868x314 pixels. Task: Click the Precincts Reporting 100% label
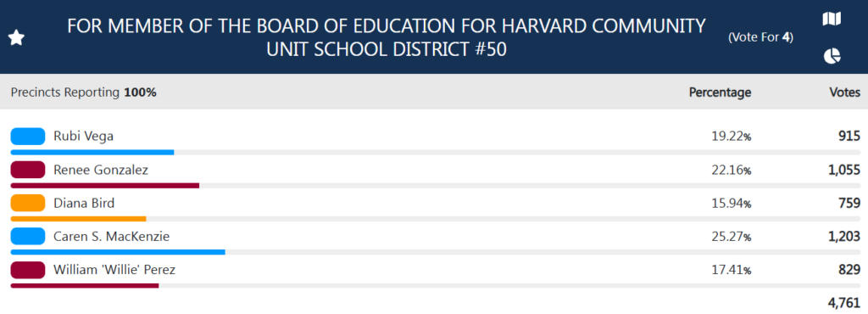pyautogui.click(x=84, y=93)
